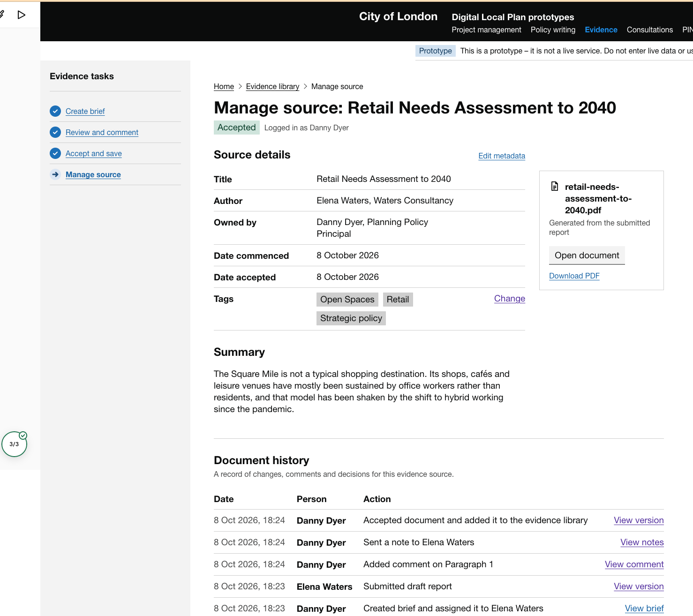Screen dimensions: 693x616
Task: Navigate to Evidence library breadcrumb
Action: click(x=272, y=86)
